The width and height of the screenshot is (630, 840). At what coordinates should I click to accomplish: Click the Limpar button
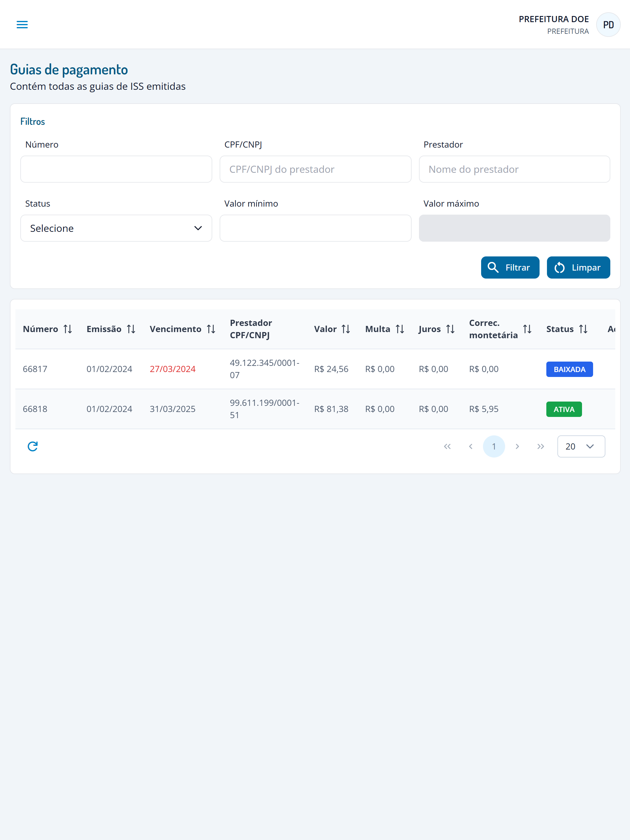click(578, 267)
